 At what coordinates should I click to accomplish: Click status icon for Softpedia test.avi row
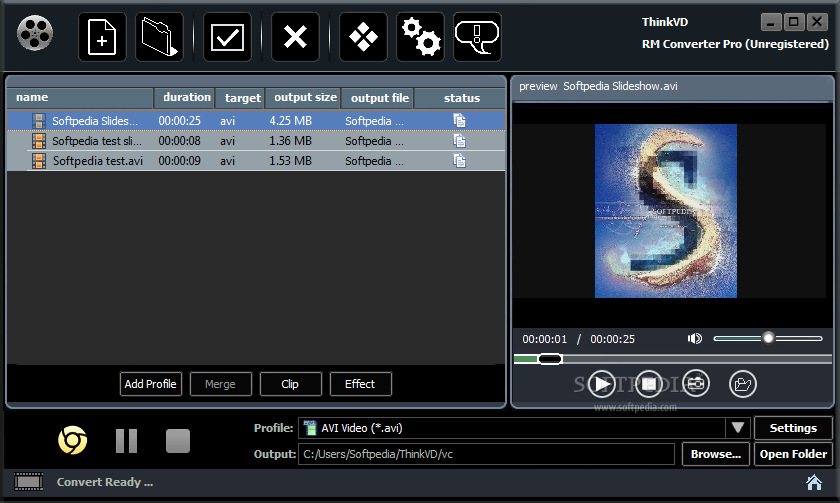click(460, 161)
